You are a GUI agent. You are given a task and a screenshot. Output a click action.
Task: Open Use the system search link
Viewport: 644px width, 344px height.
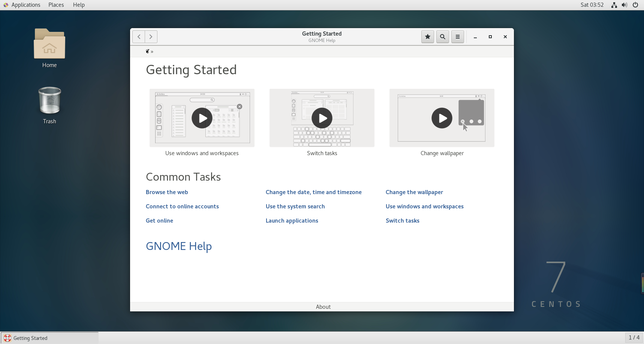click(295, 206)
